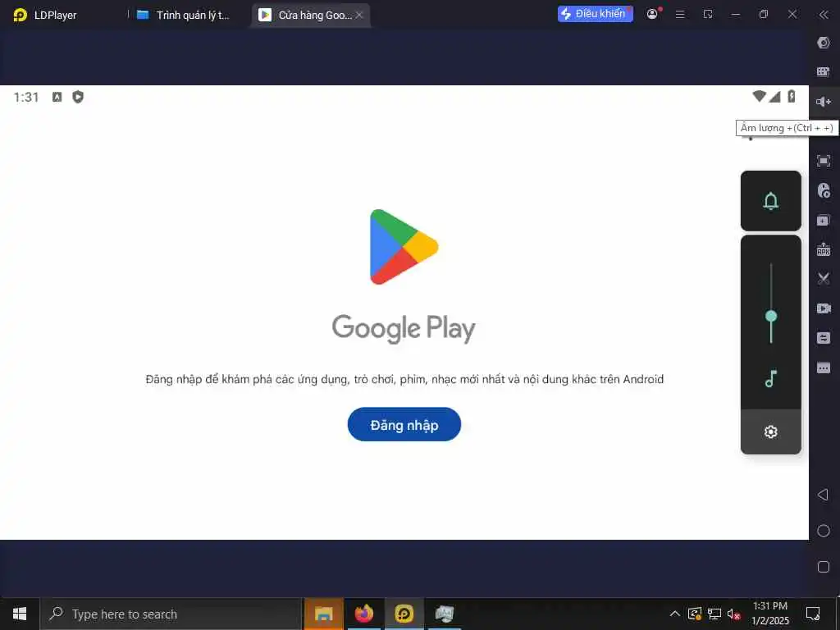This screenshot has width=840, height=630.
Task: Open the more options three-dots sidebar icon
Action: pos(824,367)
